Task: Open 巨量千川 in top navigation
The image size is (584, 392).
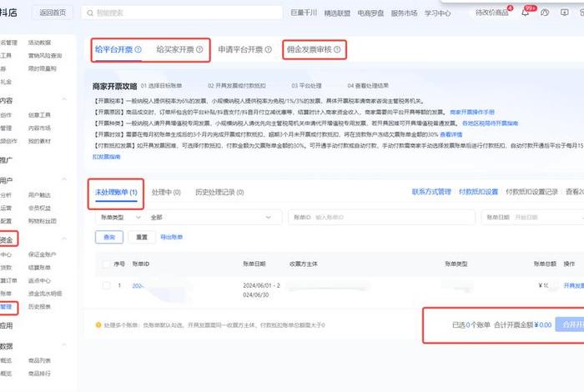Action: tap(304, 13)
